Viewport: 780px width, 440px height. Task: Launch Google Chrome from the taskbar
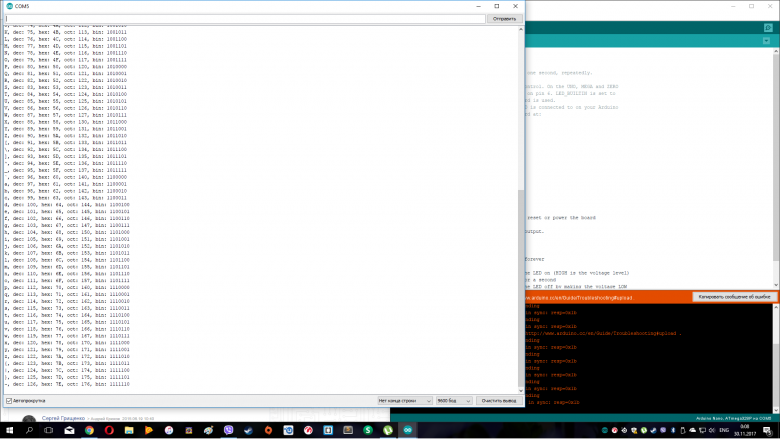pyautogui.click(x=89, y=430)
